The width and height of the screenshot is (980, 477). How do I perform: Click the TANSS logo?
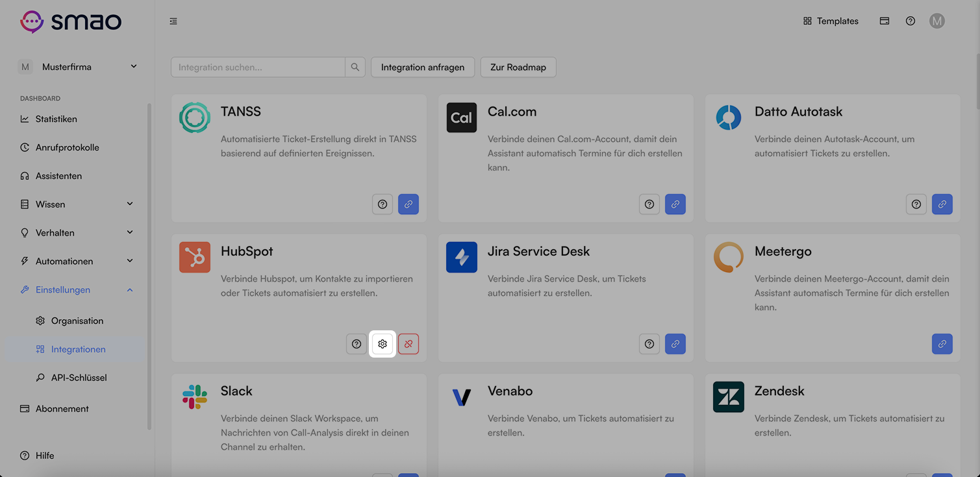point(195,117)
